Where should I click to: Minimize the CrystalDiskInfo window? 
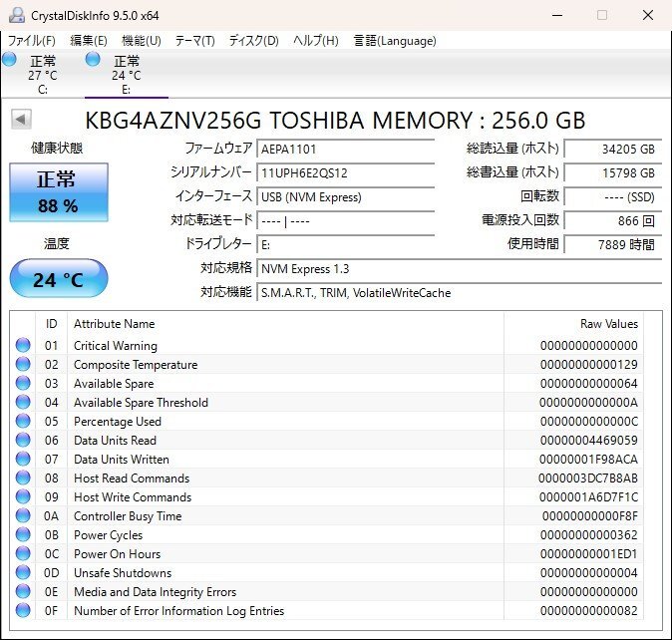[557, 15]
